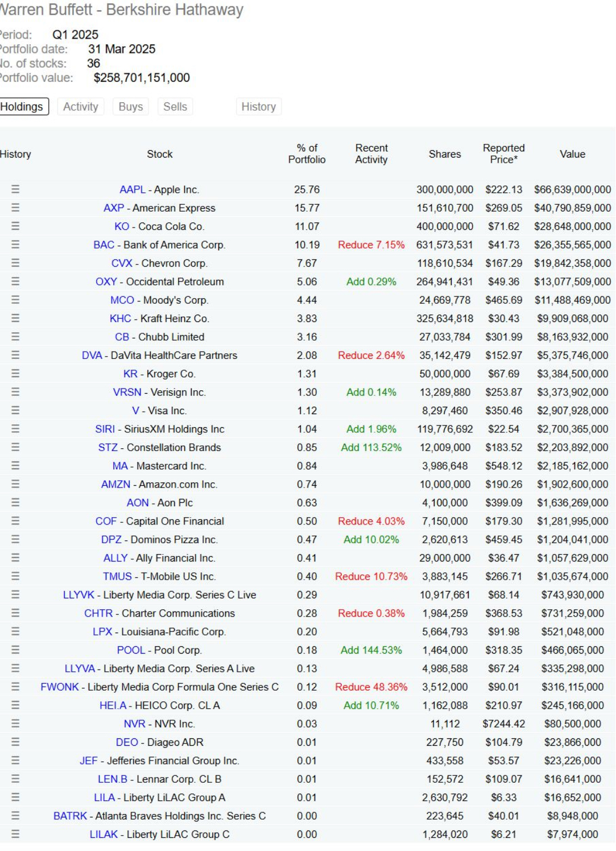Click the 'Reduce 7.15%' activity text
616x851 pixels.
pyautogui.click(x=371, y=245)
